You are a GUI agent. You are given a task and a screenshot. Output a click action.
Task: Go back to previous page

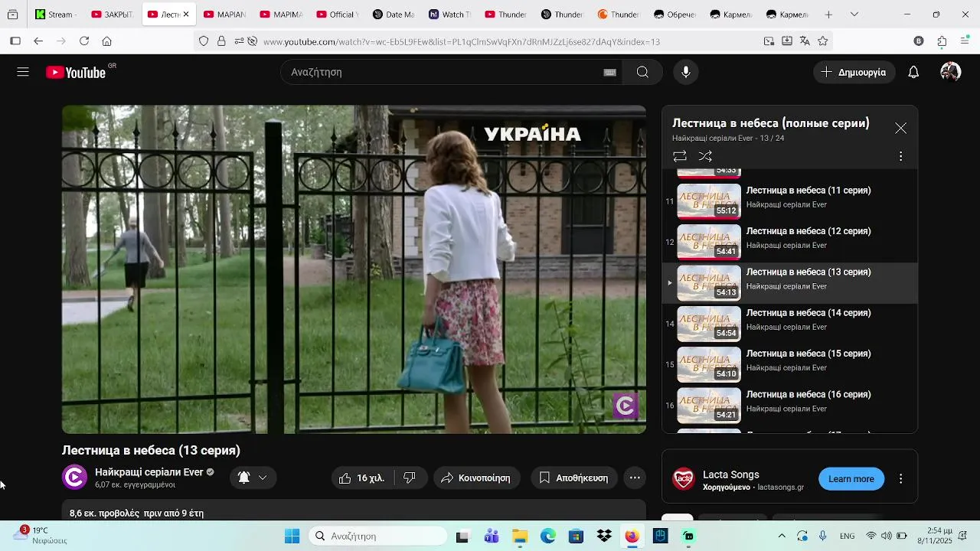38,41
